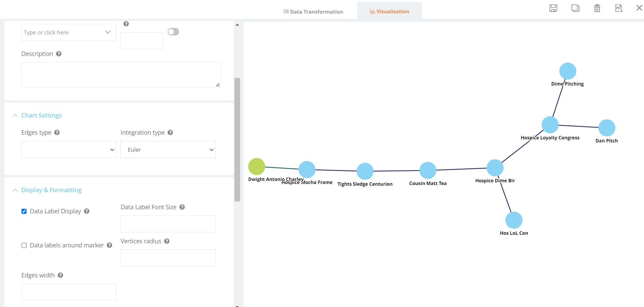Switch to the Data Transformation tab
This screenshot has height=307, width=644.
click(x=313, y=12)
